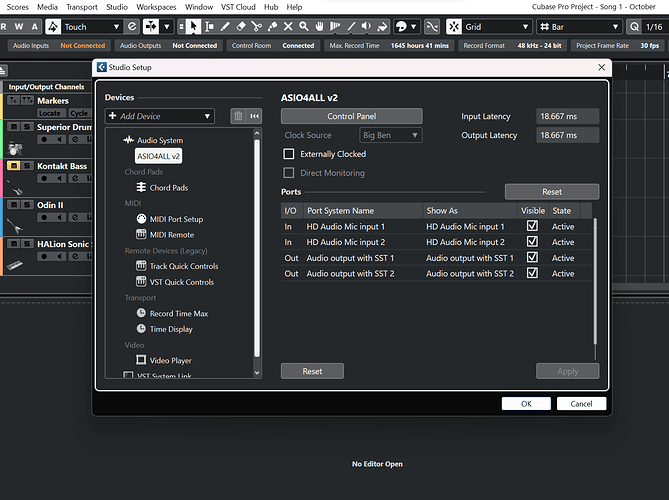Toggle the Externally Clocked checkbox

click(x=289, y=154)
